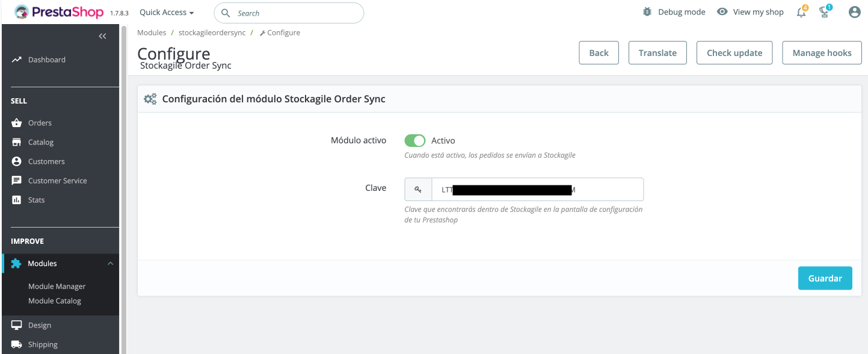Click the version number 1.7.8.3
Viewport: 868px width, 354px height.
click(119, 13)
